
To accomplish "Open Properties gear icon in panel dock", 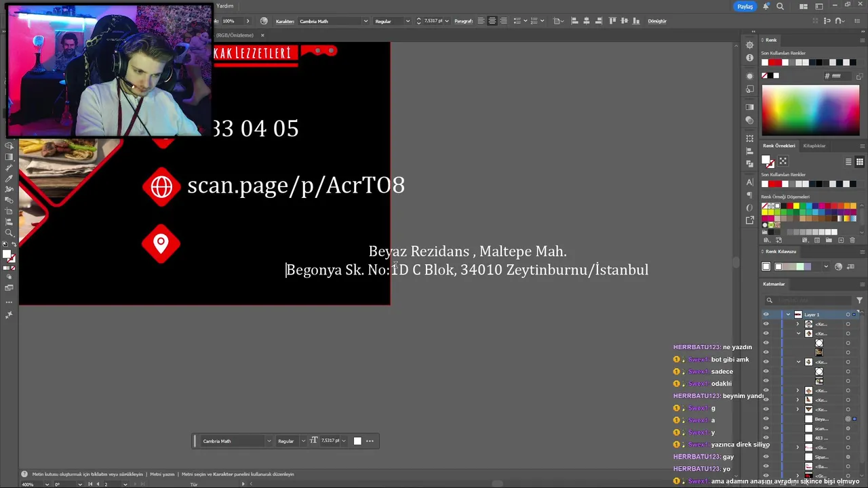I will point(749,45).
